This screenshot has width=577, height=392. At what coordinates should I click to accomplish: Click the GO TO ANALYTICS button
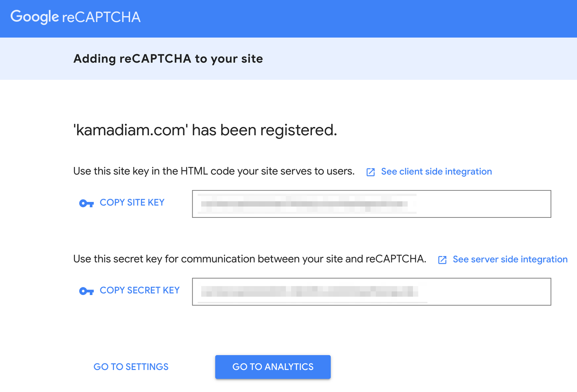tap(273, 367)
